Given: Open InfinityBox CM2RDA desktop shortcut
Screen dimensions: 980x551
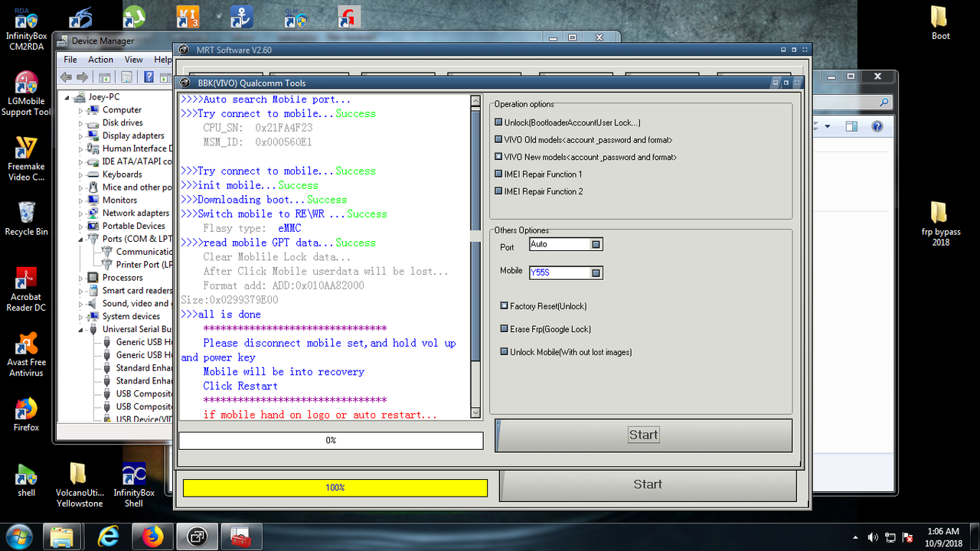Looking at the screenshot, I should tap(26, 29).
